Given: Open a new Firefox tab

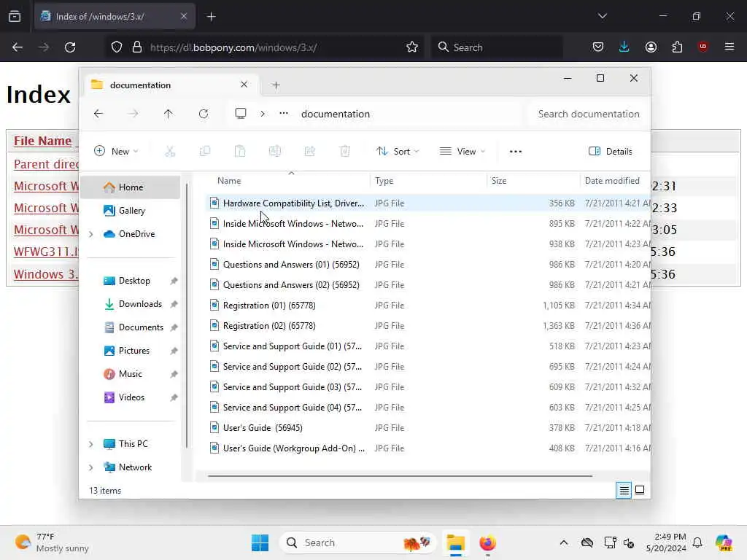Looking at the screenshot, I should coord(212,17).
